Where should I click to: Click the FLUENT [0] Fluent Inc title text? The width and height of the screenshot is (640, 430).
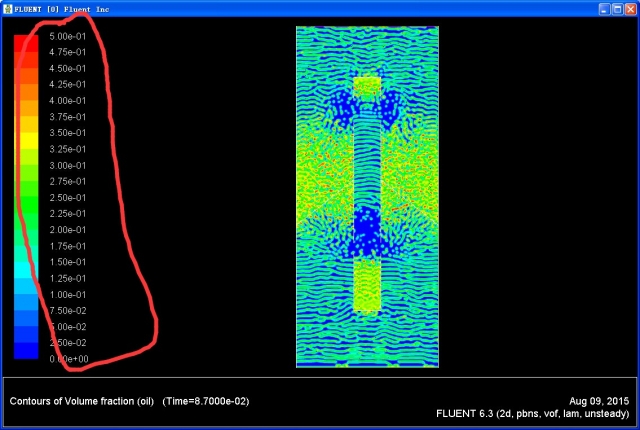(x=62, y=8)
